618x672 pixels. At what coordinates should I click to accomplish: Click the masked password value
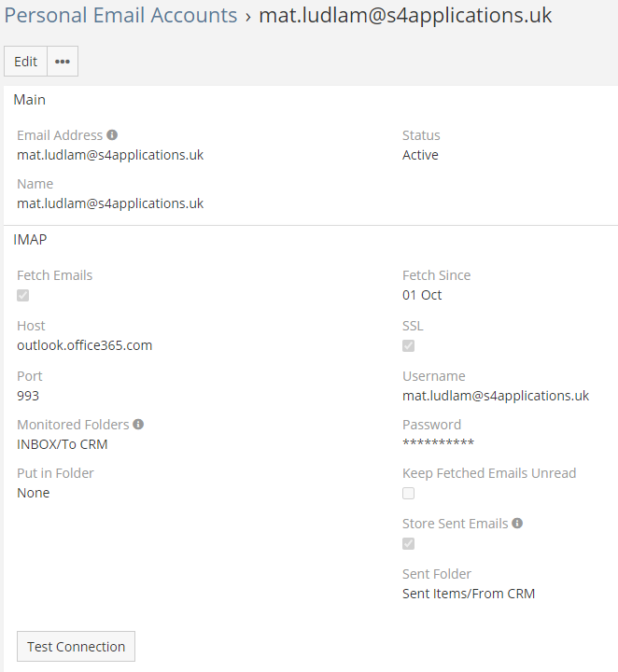(438, 444)
